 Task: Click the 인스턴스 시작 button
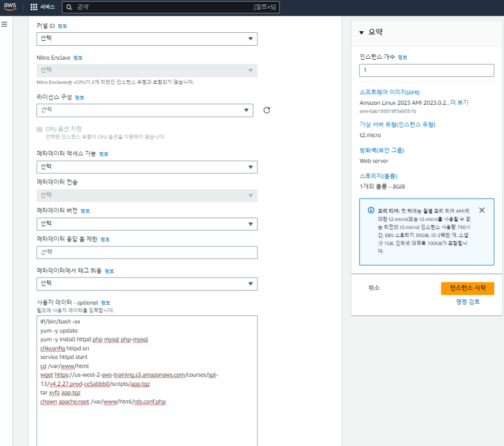pos(467,288)
